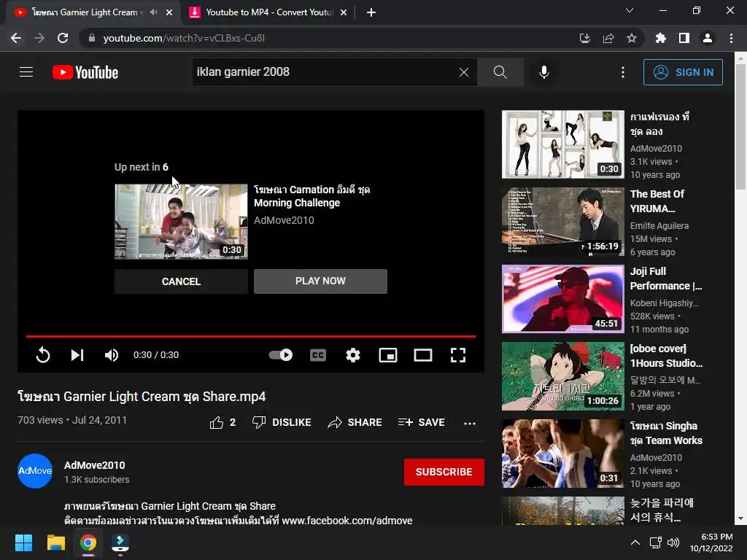The height and width of the screenshot is (560, 747).
Task: Share this page icon in address bar
Action: point(608,38)
